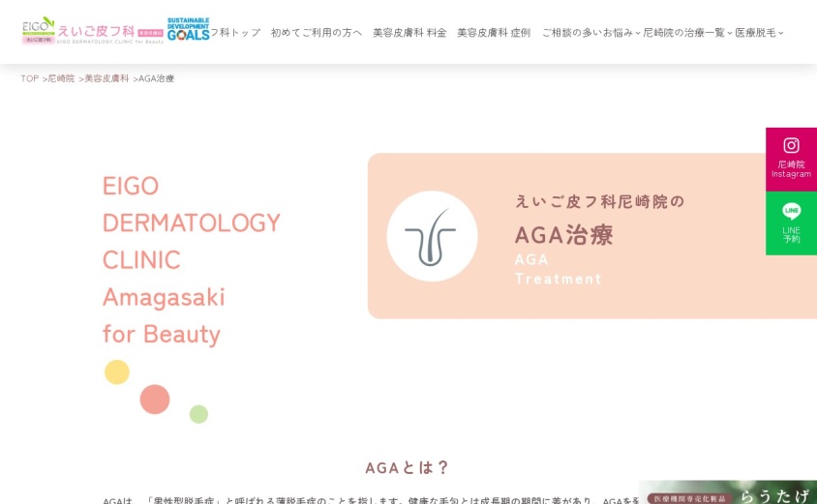Open 美容皮膚科 症例 menu item
The height and width of the screenshot is (504, 817).
494,33
